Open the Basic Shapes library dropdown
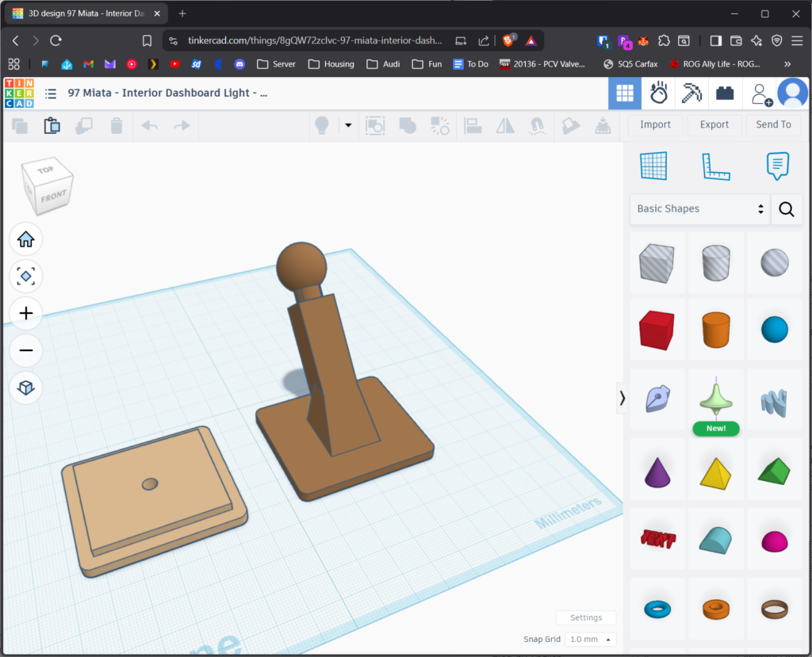Viewport: 812px width, 657px height. 700,209
